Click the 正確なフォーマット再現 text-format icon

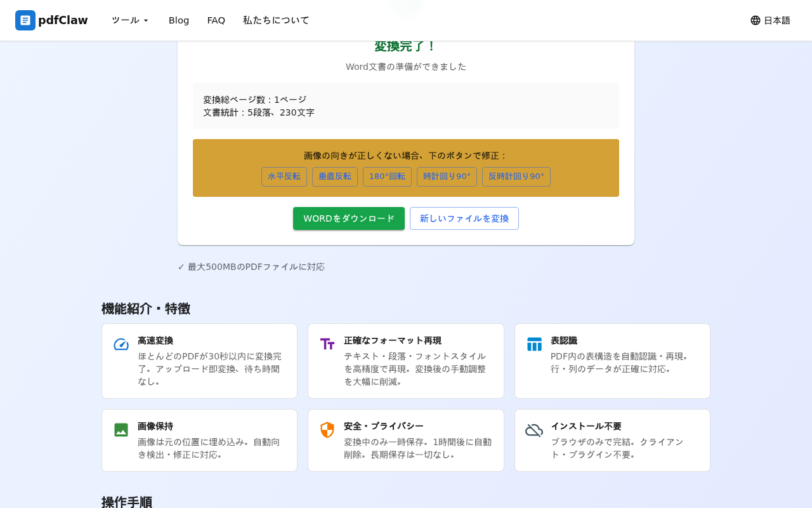coord(327,344)
